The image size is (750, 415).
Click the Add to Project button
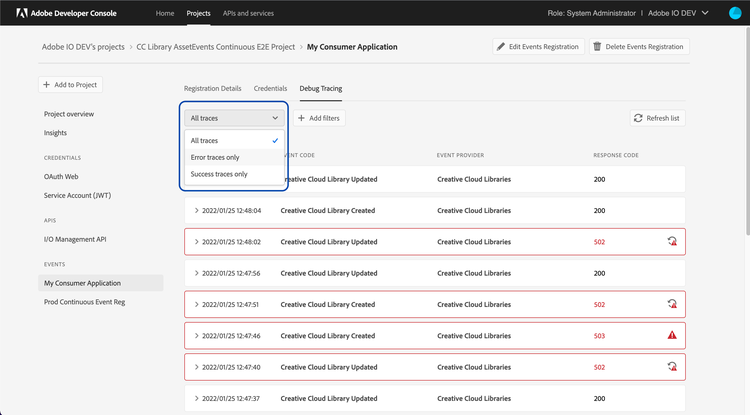(x=70, y=85)
